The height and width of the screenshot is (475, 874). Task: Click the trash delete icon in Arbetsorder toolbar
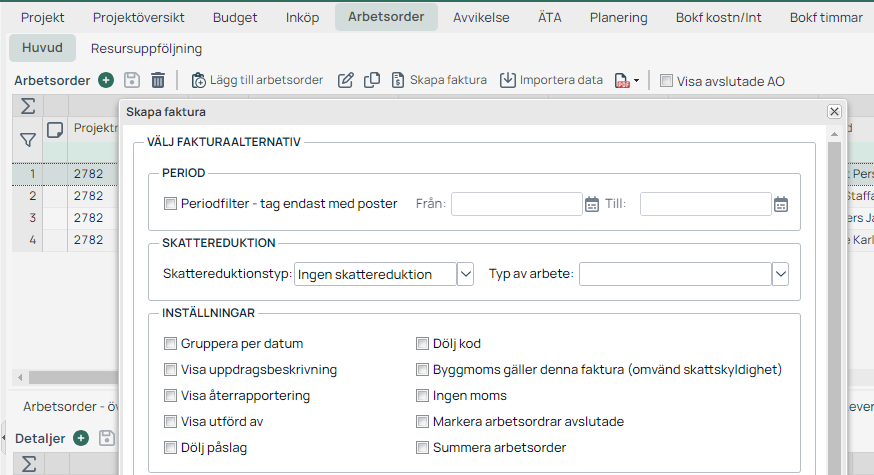tap(158, 80)
